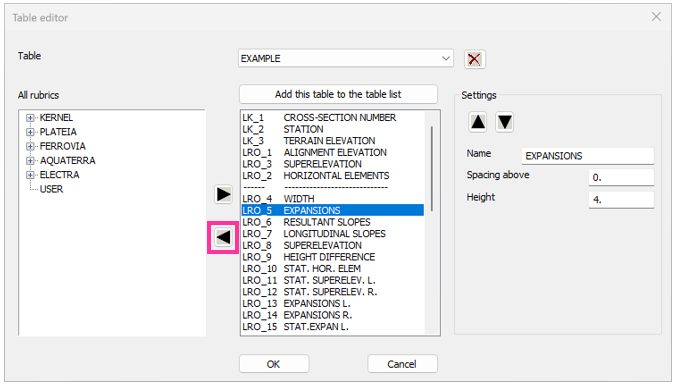Screen dimensions: 677x385
Task: Move rubric down with the down arrow
Action: [504, 122]
